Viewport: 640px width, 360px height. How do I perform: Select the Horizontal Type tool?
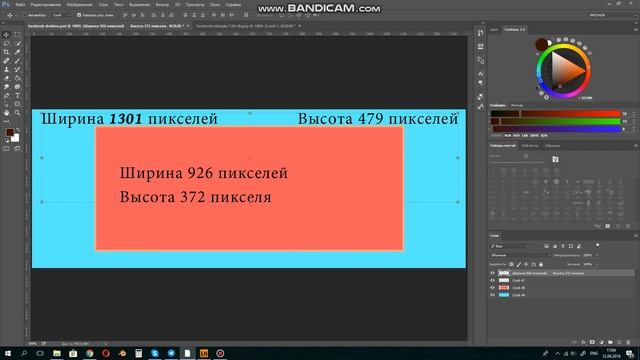17,96
